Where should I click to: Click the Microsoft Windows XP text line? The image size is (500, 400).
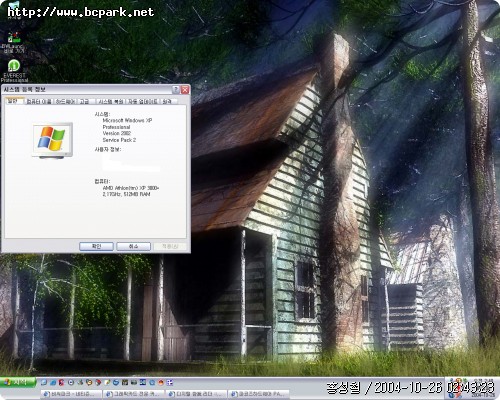127,120
